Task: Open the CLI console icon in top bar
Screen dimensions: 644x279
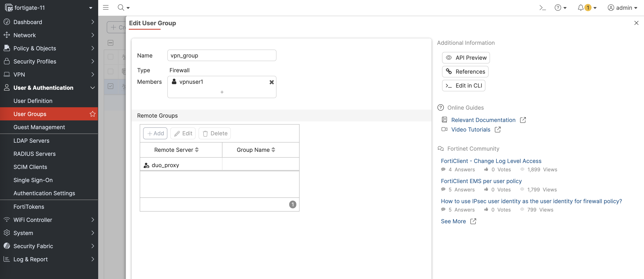Action: (542, 8)
